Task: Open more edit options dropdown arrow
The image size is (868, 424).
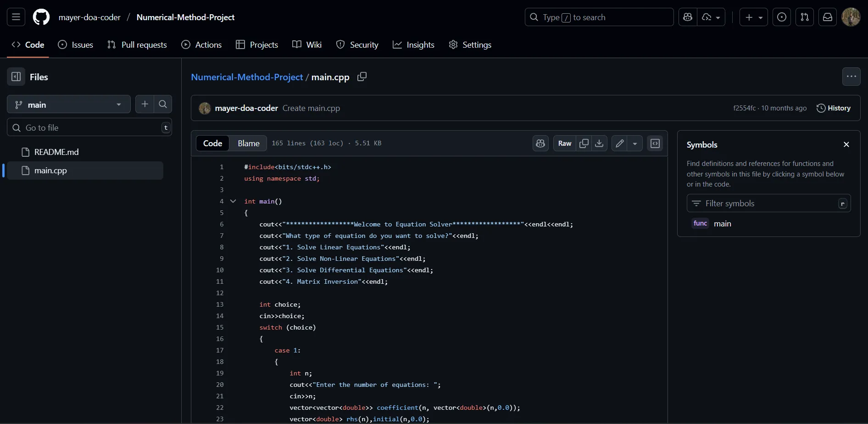Action: 635,143
